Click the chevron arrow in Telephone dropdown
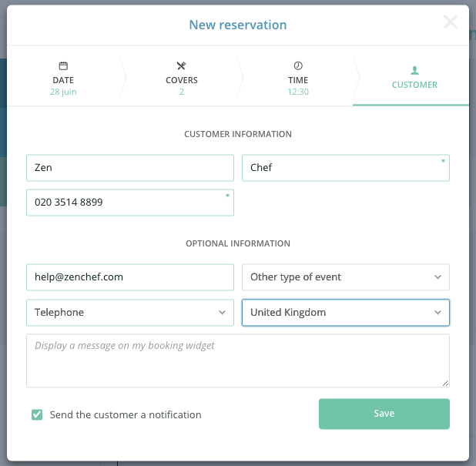 (223, 313)
